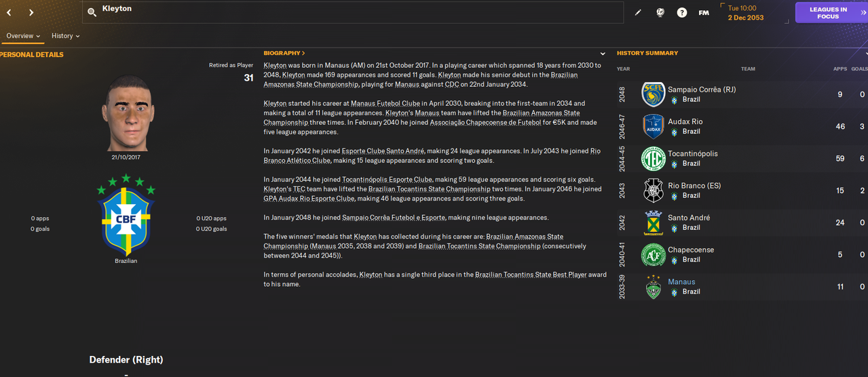Viewport: 868px width, 377px height.
Task: Open Manaus team link in history
Action: tap(681, 282)
